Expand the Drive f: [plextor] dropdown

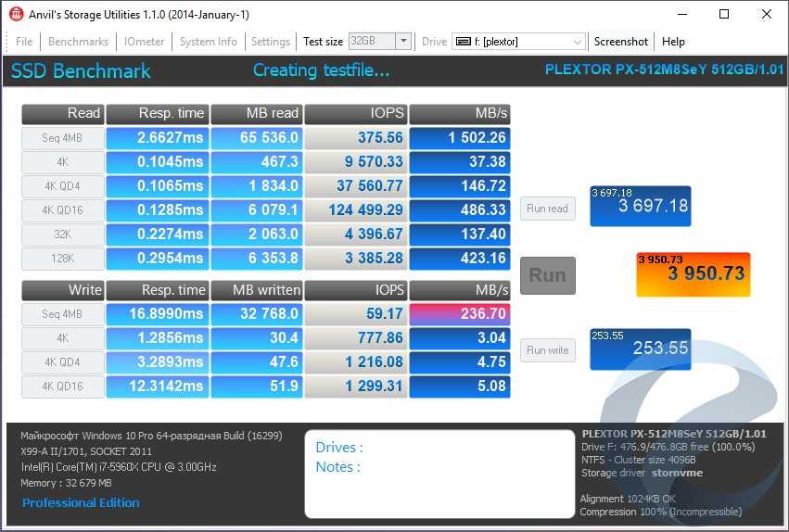577,42
